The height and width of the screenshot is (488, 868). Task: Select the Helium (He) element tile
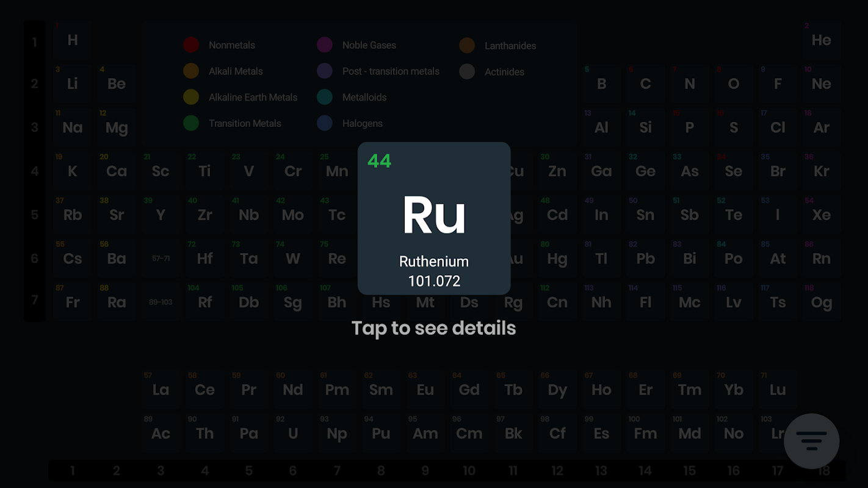coord(822,40)
